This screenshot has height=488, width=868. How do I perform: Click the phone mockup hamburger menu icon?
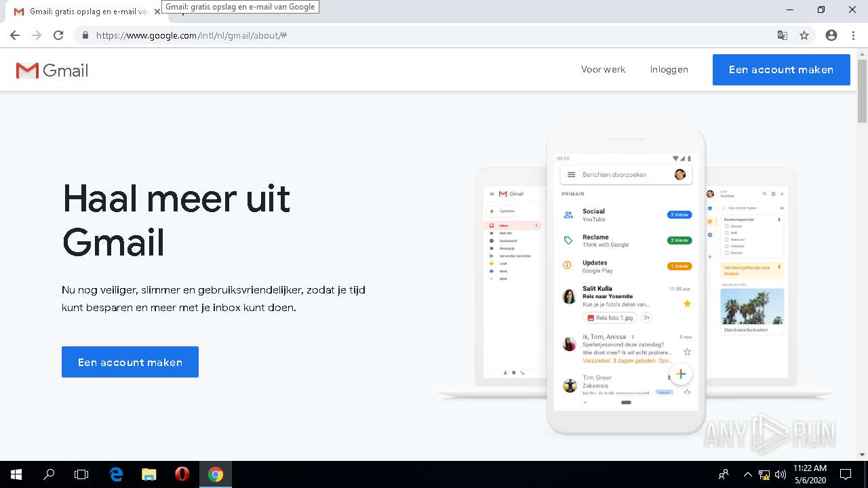click(571, 175)
